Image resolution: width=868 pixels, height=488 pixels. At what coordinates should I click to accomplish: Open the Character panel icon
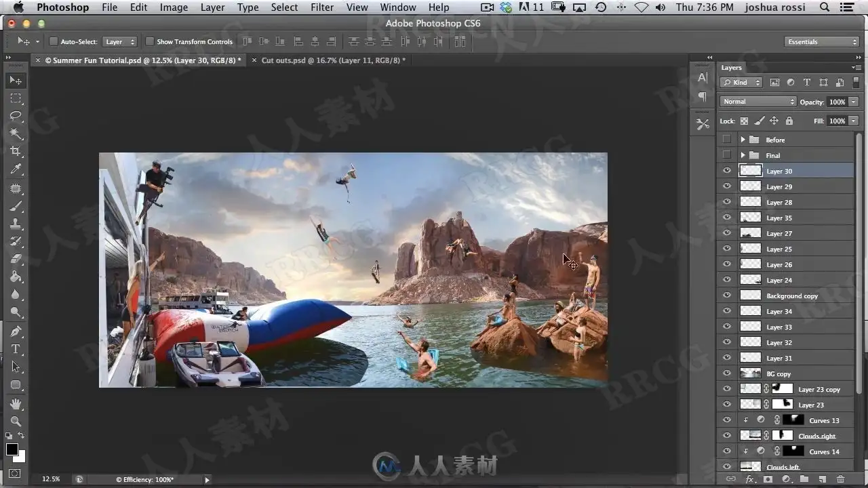click(703, 78)
